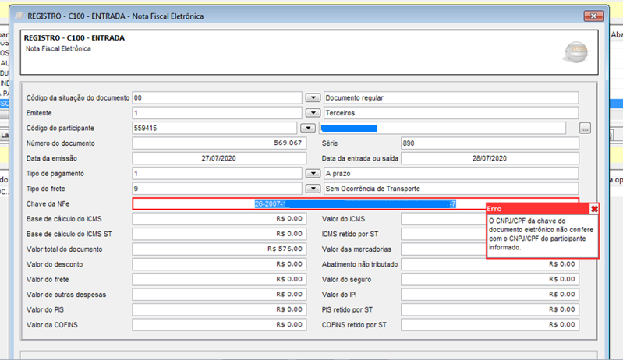Click the Valor do IPI field
The image size is (623, 364).
[490, 294]
